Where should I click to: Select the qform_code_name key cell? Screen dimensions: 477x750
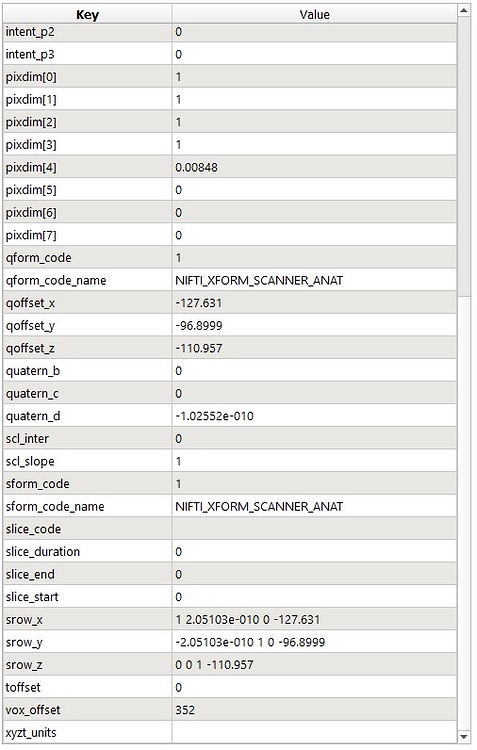click(x=87, y=280)
